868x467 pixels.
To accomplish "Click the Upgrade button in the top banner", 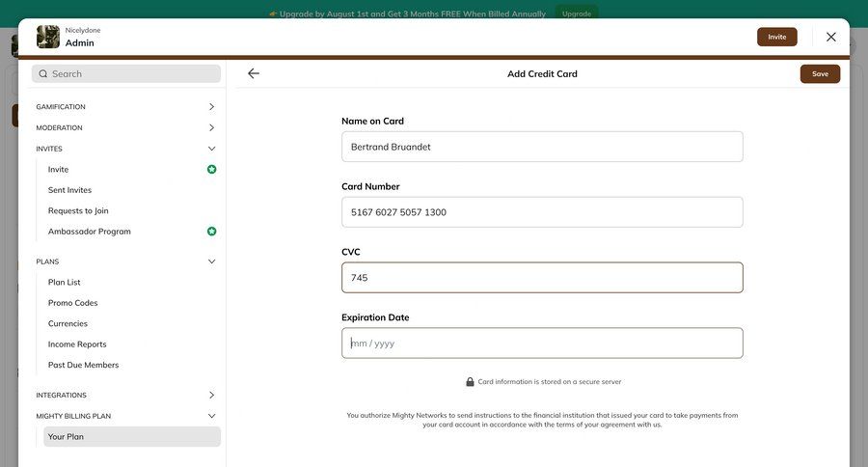I will pos(577,14).
